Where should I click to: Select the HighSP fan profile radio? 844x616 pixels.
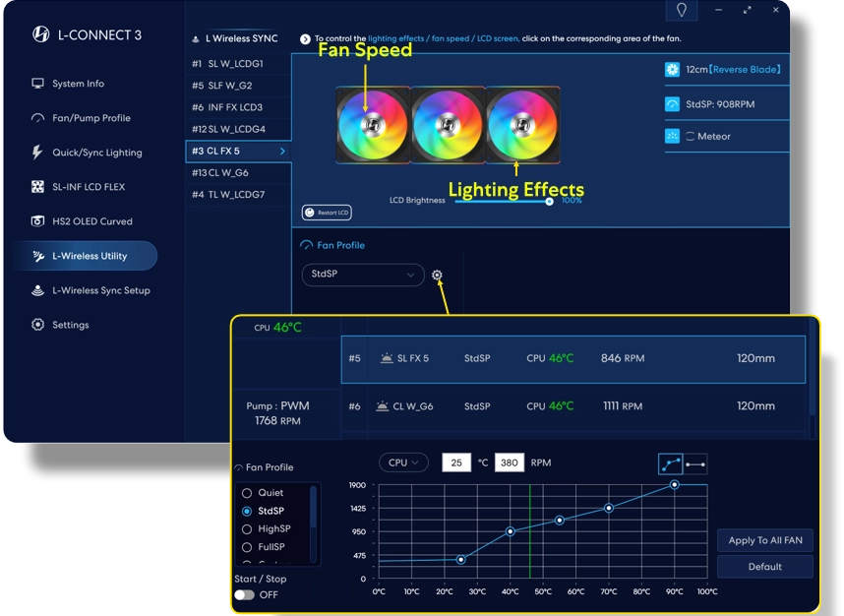tap(247, 528)
